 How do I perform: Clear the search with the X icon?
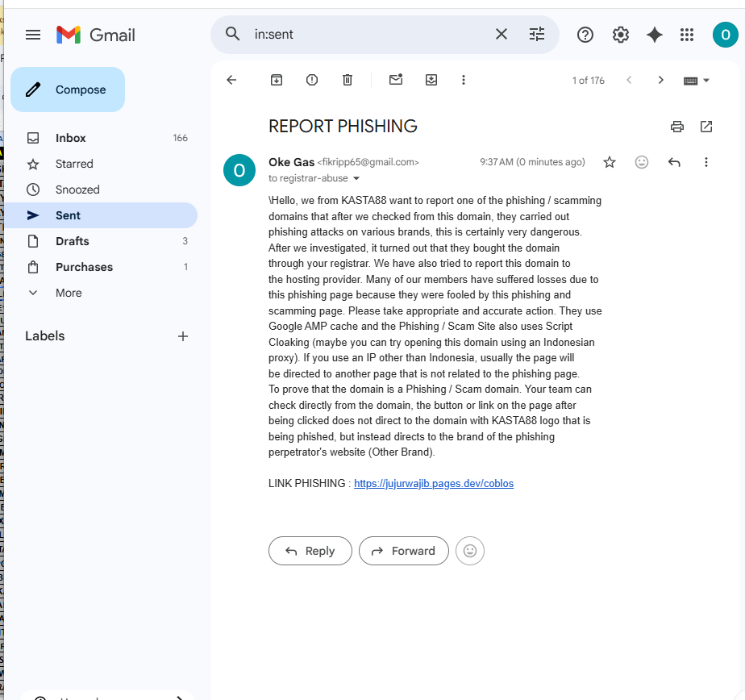pyautogui.click(x=502, y=34)
